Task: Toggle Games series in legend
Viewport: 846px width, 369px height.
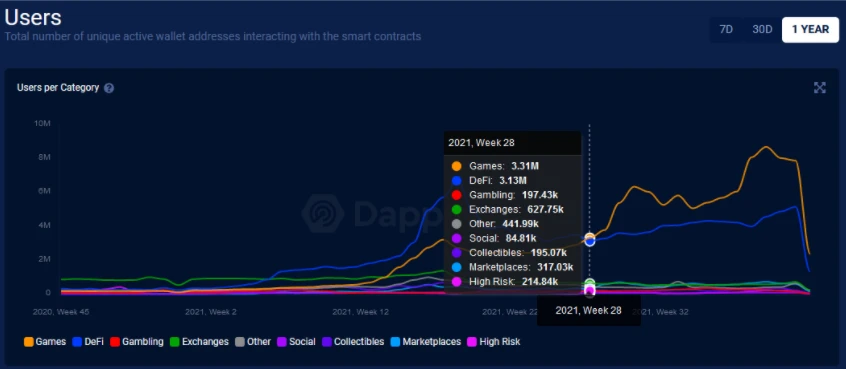Action: pyautogui.click(x=45, y=342)
